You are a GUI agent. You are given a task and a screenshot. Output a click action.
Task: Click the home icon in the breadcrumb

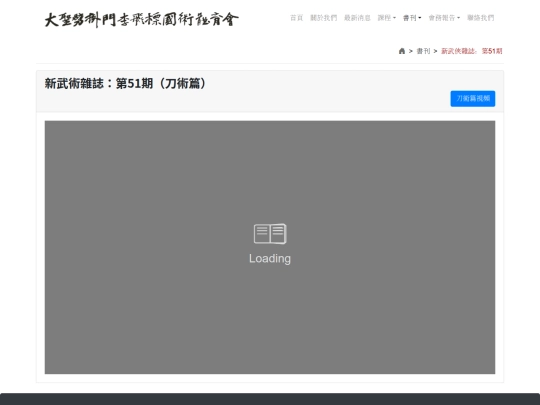point(402,51)
